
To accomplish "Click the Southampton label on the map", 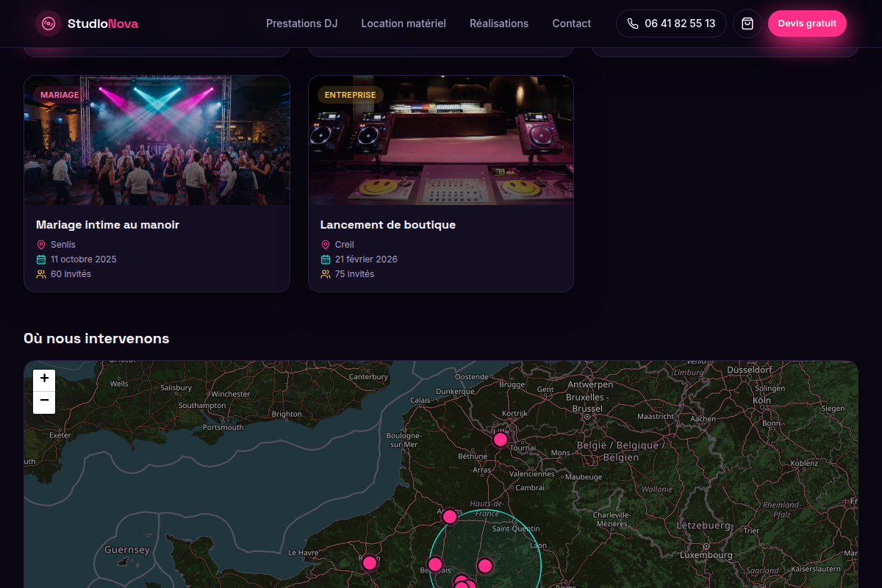I will [x=202, y=406].
